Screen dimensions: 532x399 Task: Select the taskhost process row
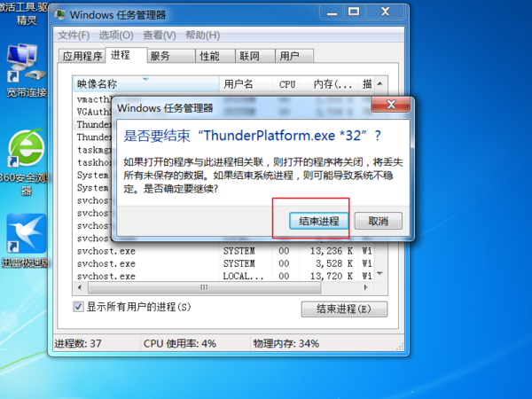93,162
